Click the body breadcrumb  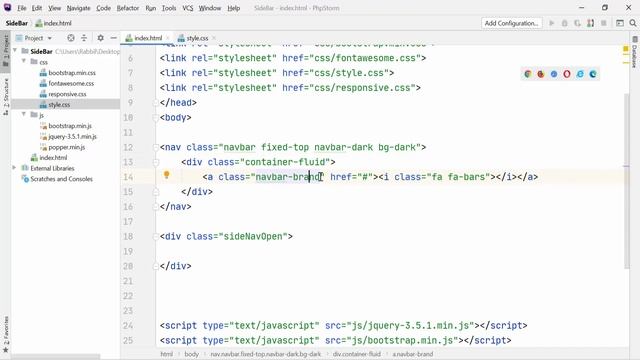[191, 354]
